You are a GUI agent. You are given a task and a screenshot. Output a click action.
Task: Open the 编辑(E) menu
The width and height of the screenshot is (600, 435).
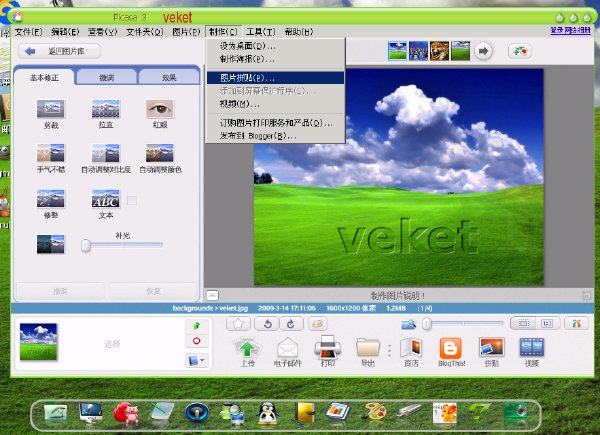tap(65, 32)
